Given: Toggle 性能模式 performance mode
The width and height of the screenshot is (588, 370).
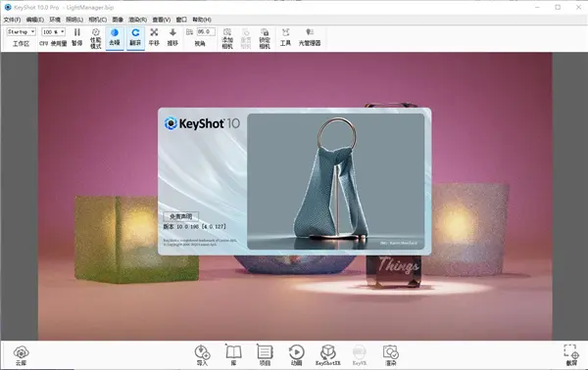Looking at the screenshot, I should click(96, 38).
